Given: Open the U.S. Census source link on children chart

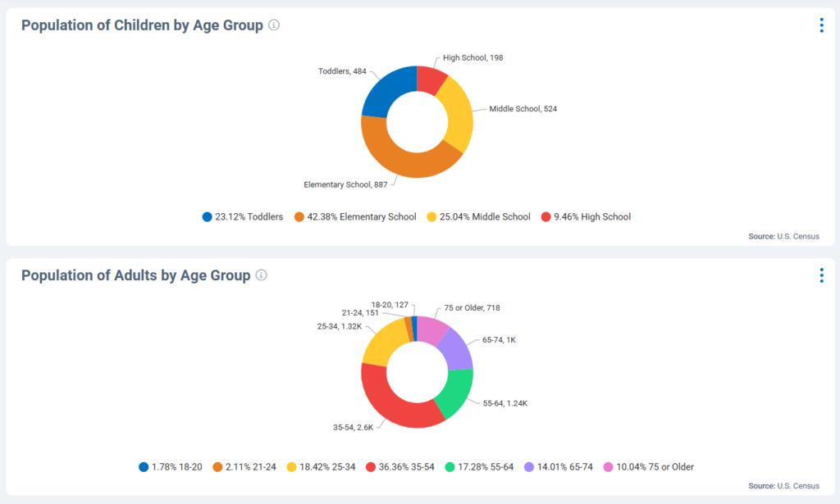Looking at the screenshot, I should (799, 236).
